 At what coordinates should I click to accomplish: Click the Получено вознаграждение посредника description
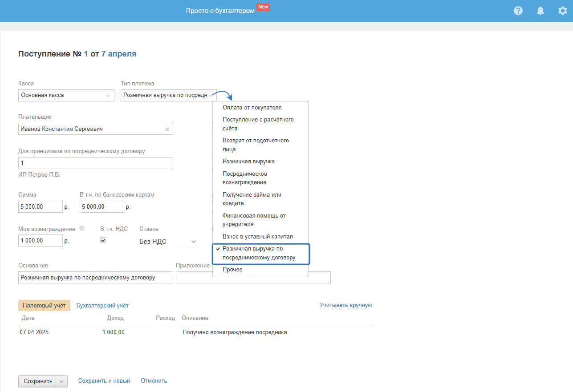pos(235,332)
